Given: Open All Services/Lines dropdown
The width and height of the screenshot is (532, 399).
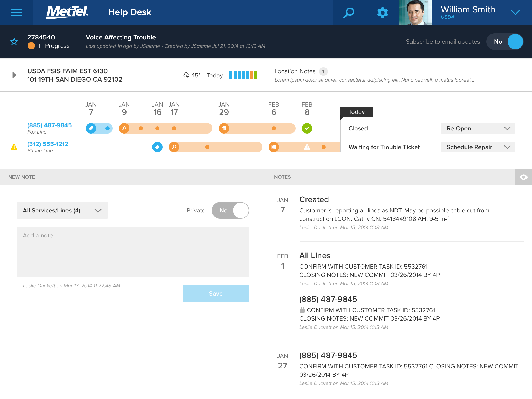Looking at the screenshot, I should pos(62,210).
